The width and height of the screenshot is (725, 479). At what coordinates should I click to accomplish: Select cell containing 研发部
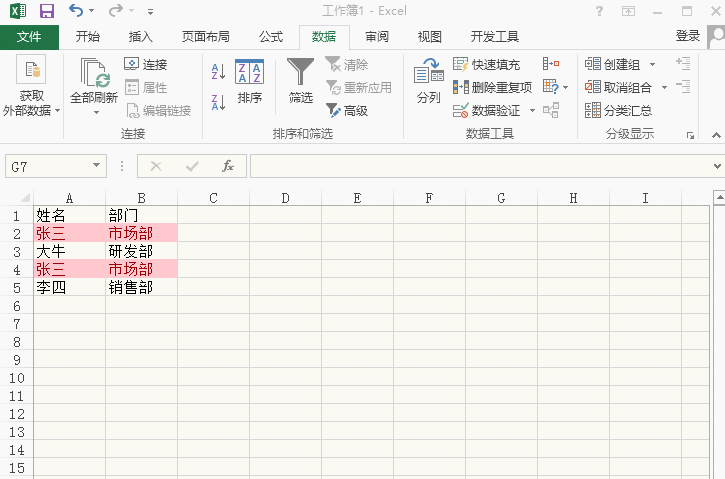[x=141, y=252]
